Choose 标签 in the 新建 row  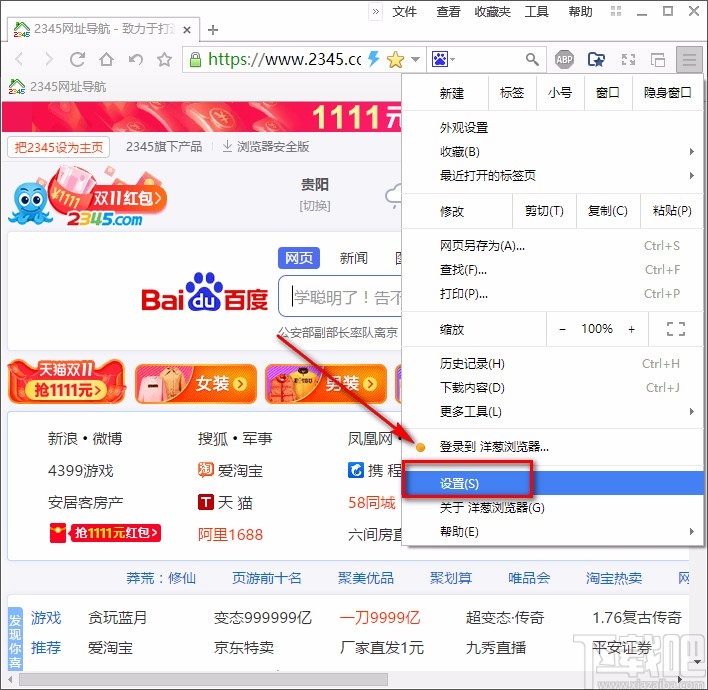pos(512,93)
